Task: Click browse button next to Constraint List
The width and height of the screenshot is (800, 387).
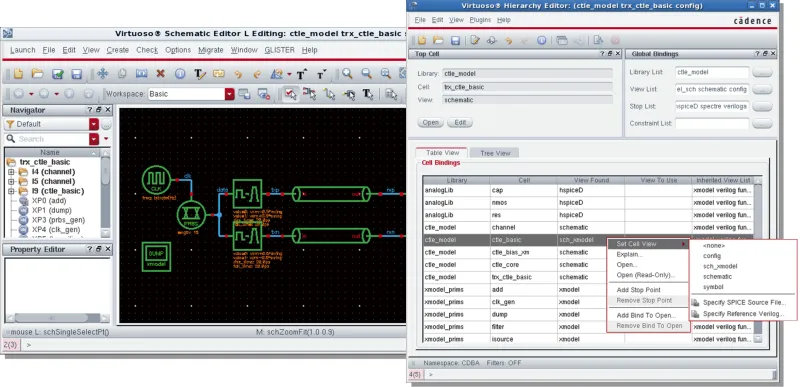Action: 762,123
